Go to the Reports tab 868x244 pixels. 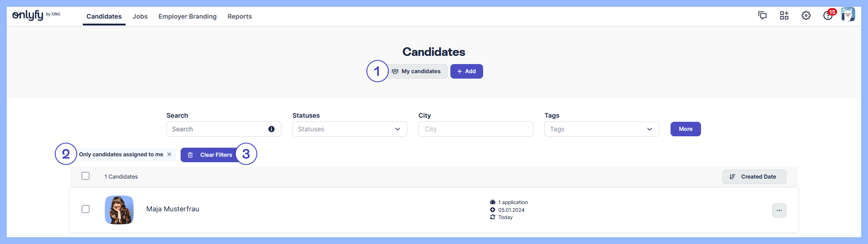(x=240, y=16)
